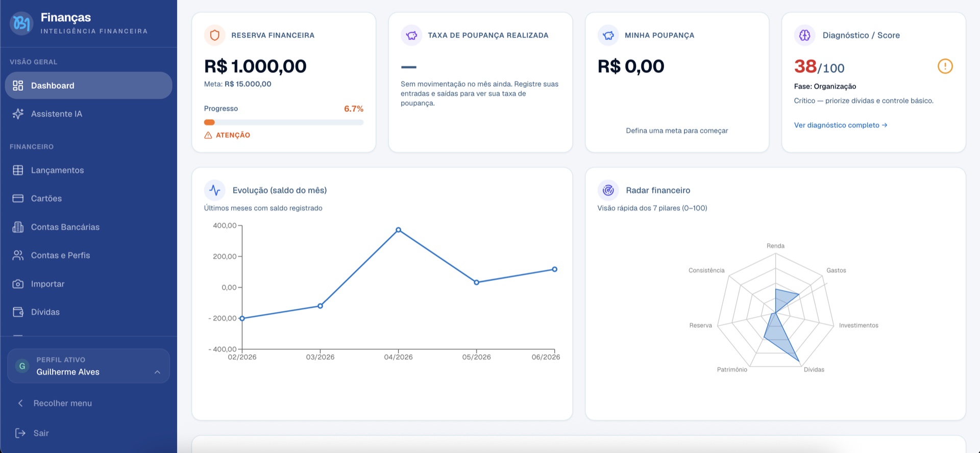
Task: Click the Gastos radar axis label
Action: tap(836, 270)
